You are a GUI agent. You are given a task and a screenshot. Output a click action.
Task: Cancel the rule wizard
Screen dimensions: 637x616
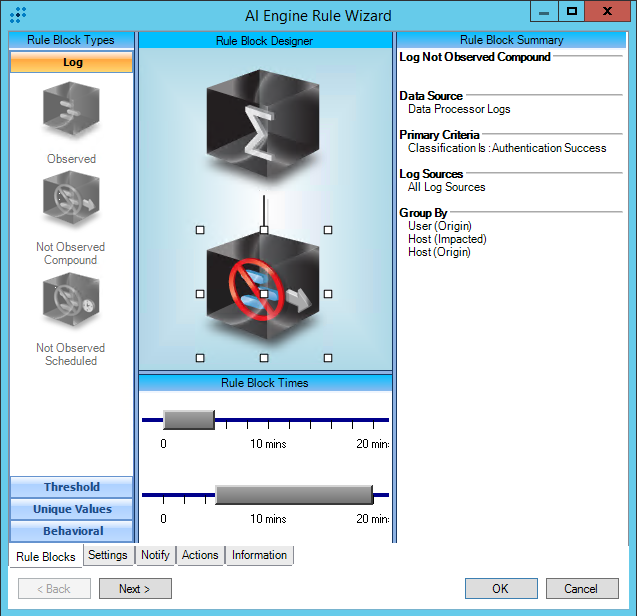[x=580, y=589]
